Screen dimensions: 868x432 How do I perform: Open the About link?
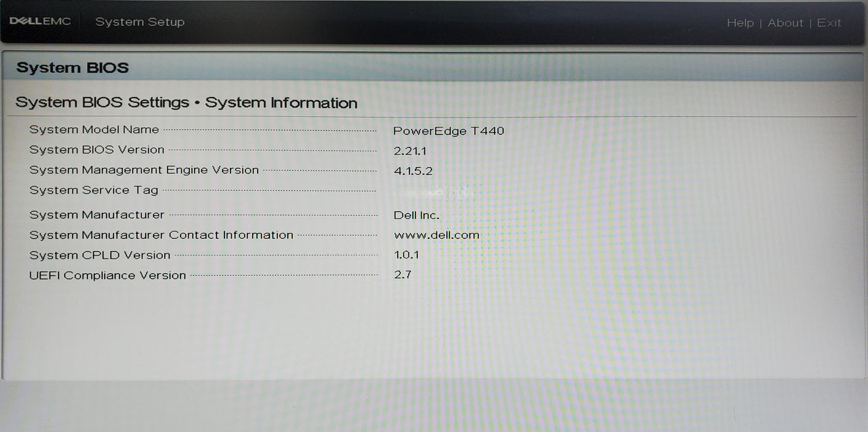point(785,23)
